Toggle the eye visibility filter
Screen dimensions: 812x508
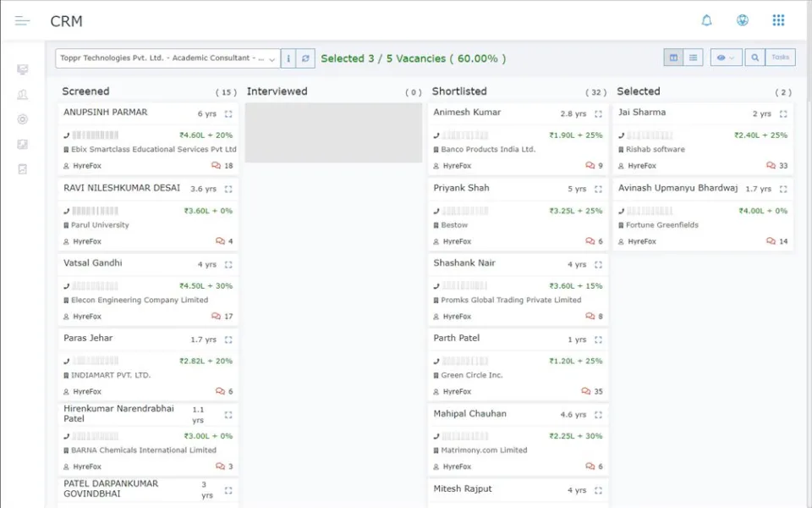(721, 57)
